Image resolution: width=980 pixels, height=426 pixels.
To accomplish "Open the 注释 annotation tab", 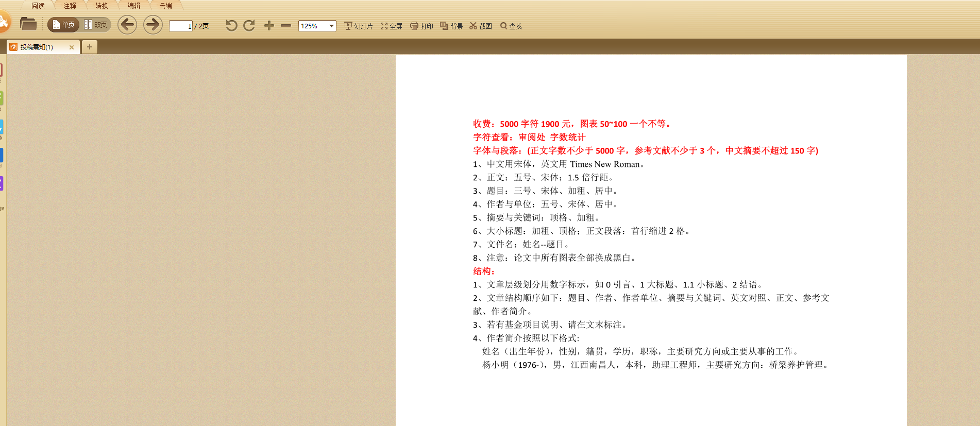I will tap(70, 6).
